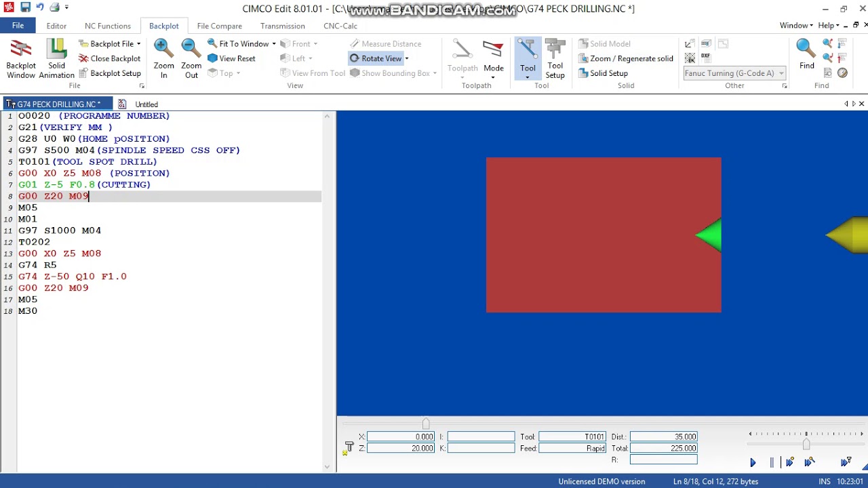Save the file from quick access toolbar
This screenshot has height=488, width=868.
coord(25,7)
